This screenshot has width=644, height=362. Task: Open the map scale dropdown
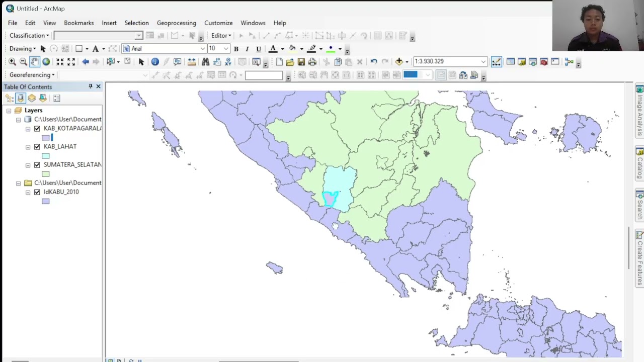coord(484,61)
